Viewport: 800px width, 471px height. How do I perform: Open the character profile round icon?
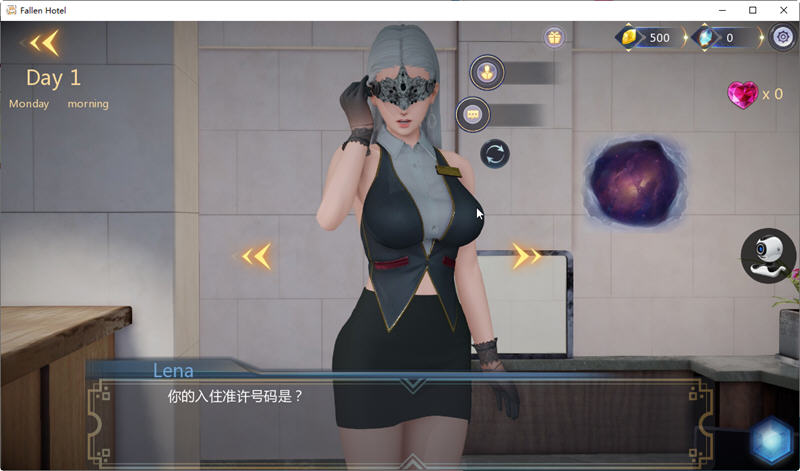click(x=487, y=72)
